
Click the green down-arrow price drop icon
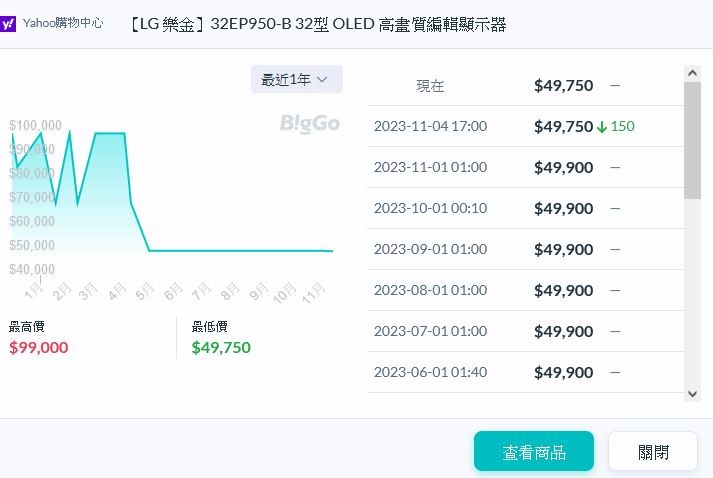tap(602, 127)
